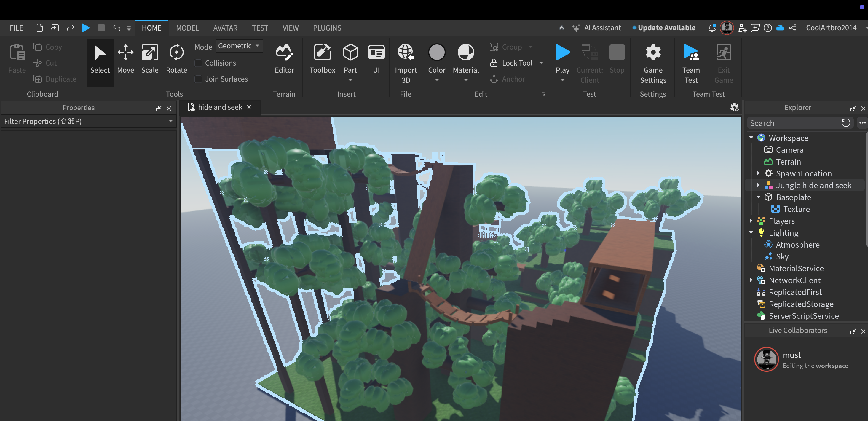Select the hide and seek document tab
The width and height of the screenshot is (868, 421).
point(220,107)
